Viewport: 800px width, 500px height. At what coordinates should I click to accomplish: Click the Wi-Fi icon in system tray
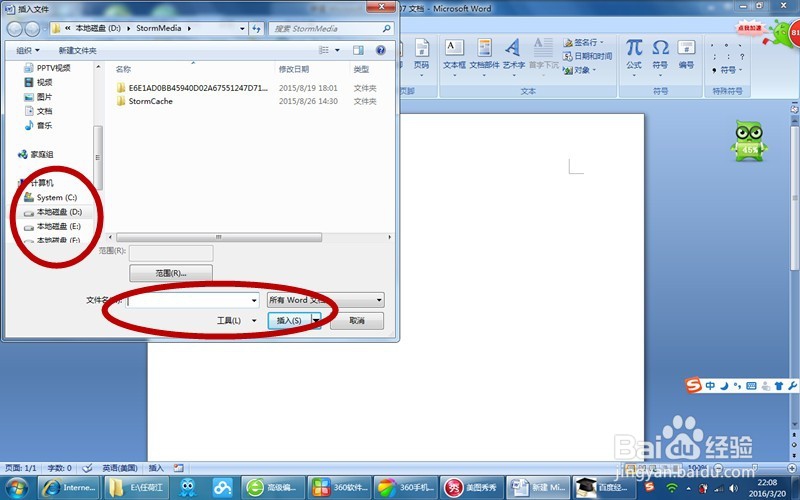[x=672, y=488]
